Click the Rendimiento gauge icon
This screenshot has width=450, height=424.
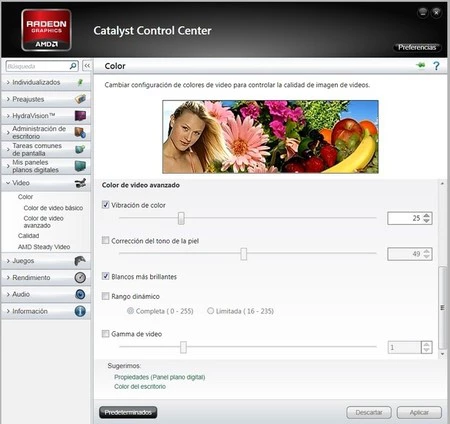coord(80,277)
